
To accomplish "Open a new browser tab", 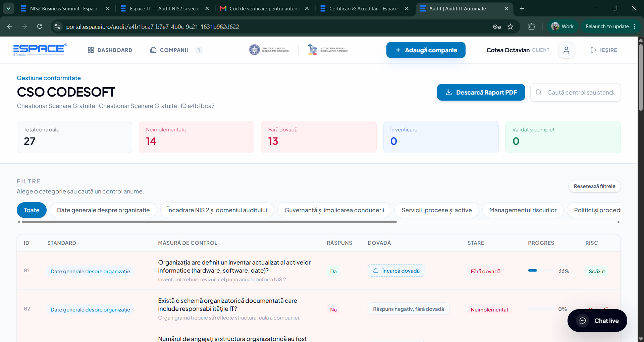I will 522,8.
